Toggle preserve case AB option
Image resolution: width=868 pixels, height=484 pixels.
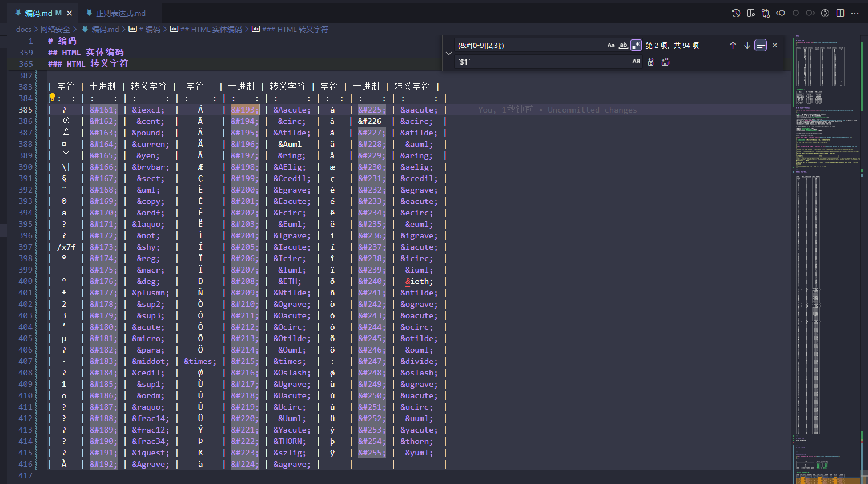636,62
